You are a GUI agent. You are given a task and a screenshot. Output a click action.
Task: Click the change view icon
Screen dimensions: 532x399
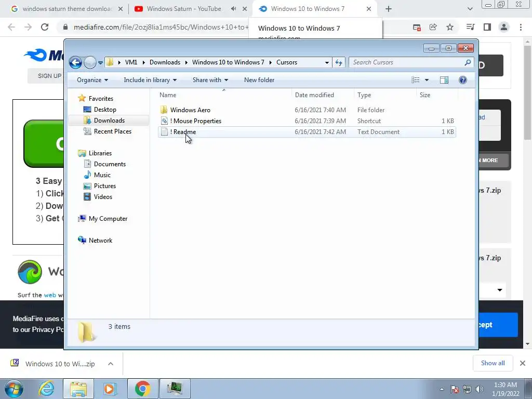tap(416, 80)
